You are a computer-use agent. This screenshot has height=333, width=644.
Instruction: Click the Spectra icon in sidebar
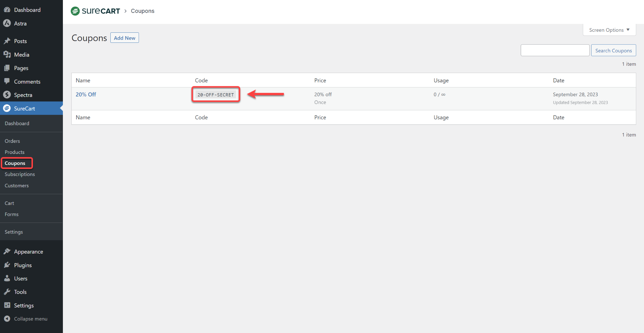tap(7, 95)
